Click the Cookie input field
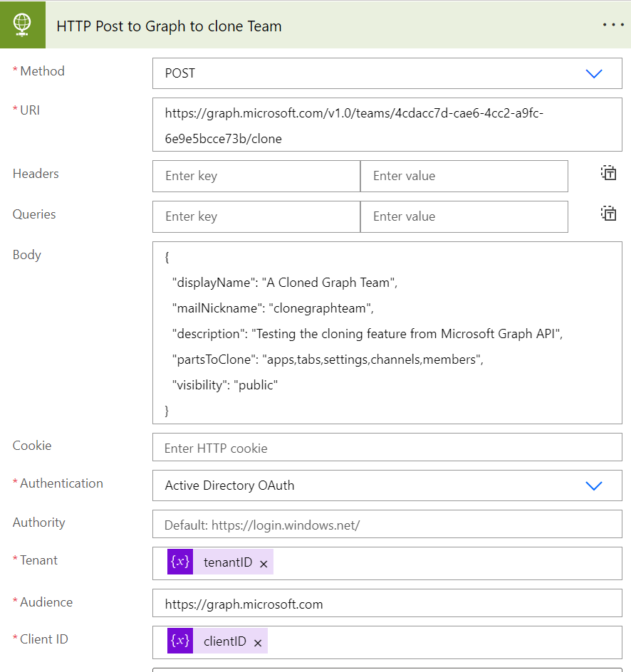This screenshot has width=631, height=672. [387, 448]
